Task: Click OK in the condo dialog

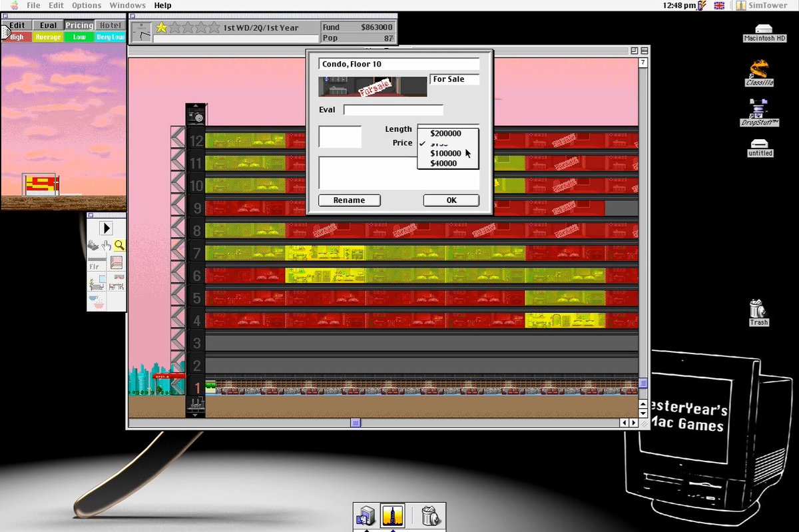Action: tap(451, 200)
